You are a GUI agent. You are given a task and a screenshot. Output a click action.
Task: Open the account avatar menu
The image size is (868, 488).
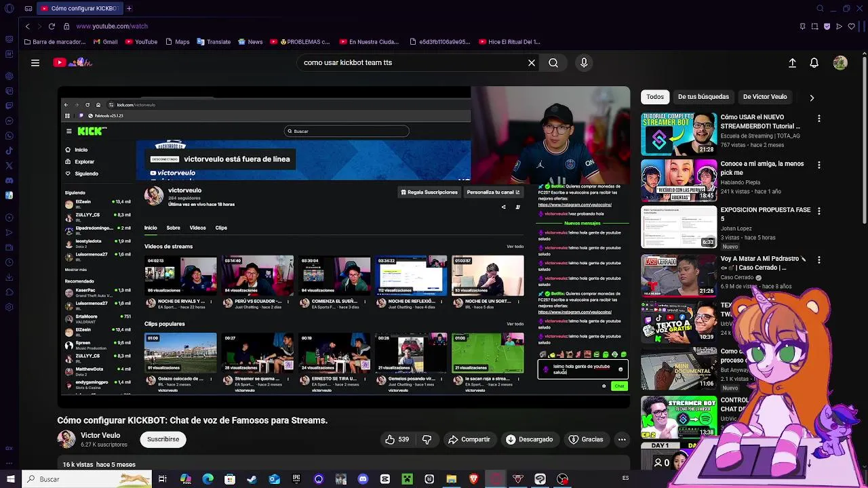coord(840,63)
